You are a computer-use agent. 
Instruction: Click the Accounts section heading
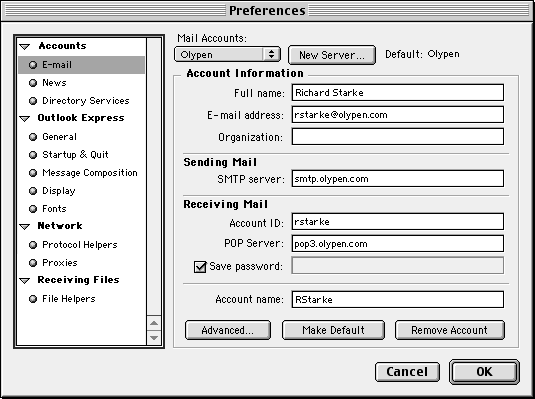click(62, 46)
